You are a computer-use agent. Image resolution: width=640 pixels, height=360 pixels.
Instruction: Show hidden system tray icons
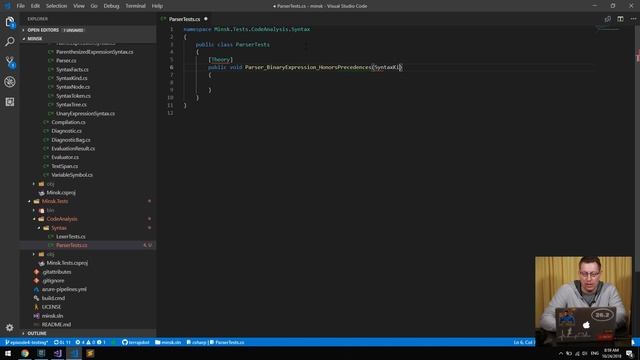click(560, 353)
